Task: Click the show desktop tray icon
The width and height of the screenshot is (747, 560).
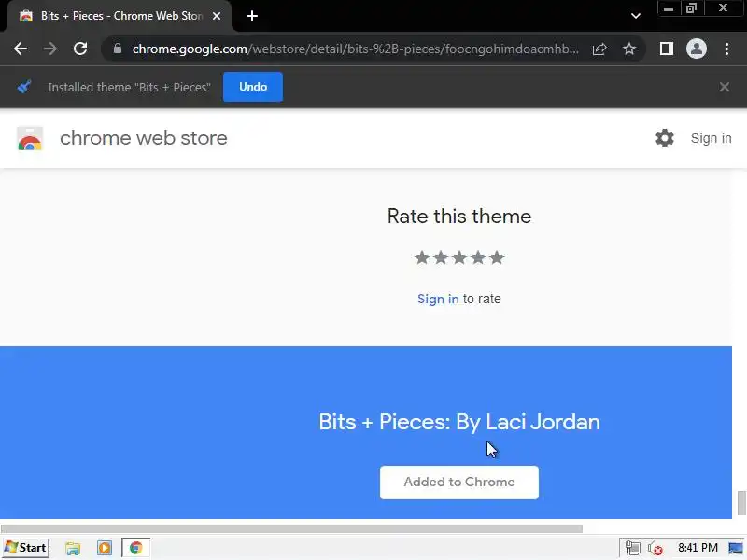Action: 735,548
